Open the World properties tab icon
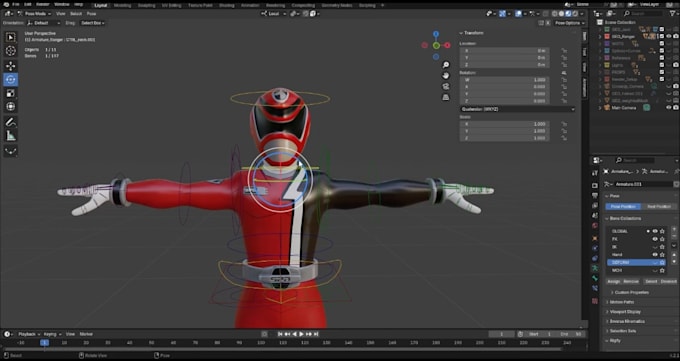The height and width of the screenshot is (361, 680). point(595,226)
